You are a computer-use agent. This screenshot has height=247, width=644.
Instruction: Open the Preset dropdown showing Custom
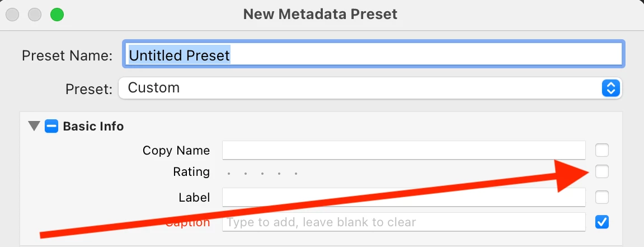pos(370,88)
